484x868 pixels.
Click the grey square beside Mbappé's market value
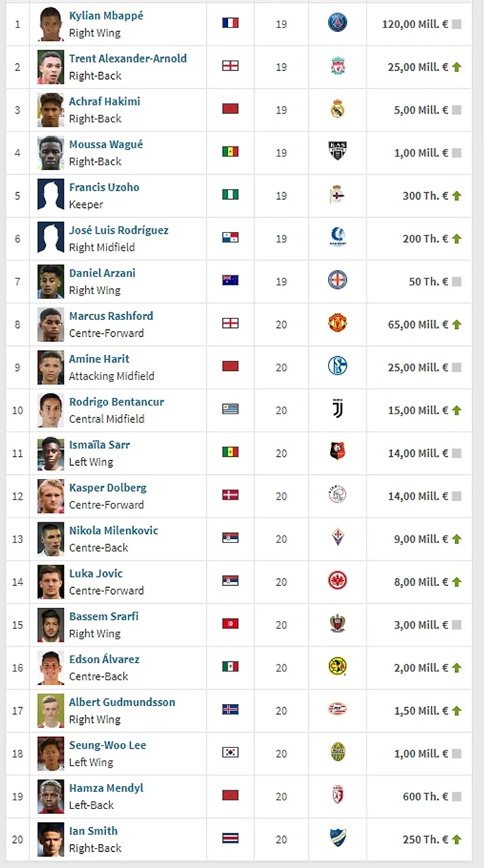457,25
